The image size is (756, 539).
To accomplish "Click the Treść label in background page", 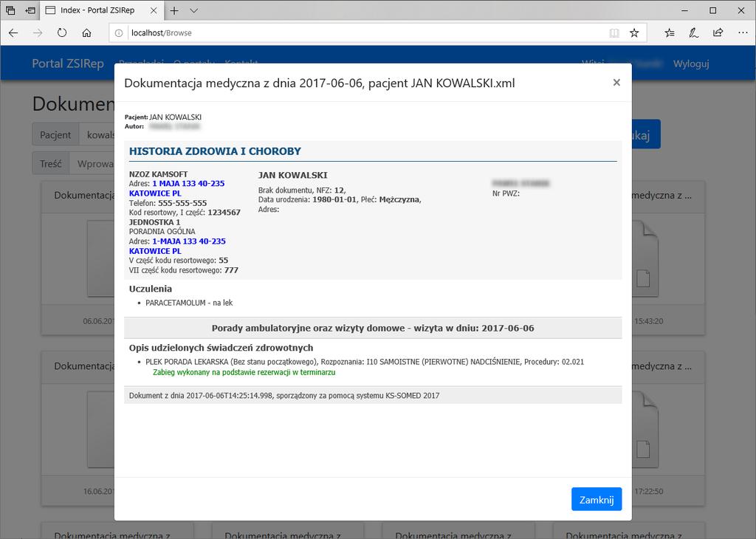I will pos(51,164).
